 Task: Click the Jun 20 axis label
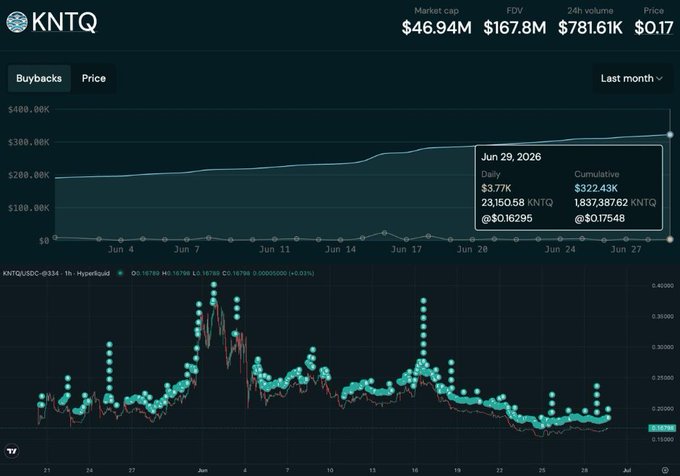pyautogui.click(x=472, y=249)
